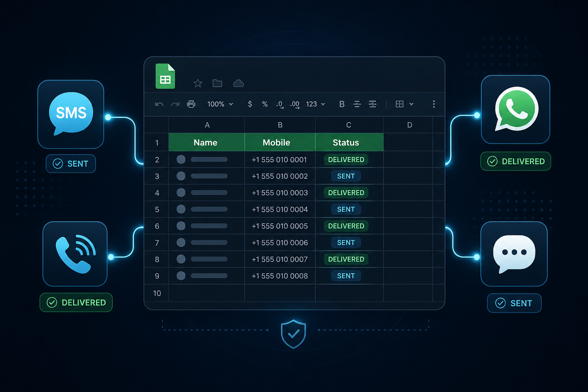Click the phone call icon
The image size is (588, 392).
[x=75, y=254]
